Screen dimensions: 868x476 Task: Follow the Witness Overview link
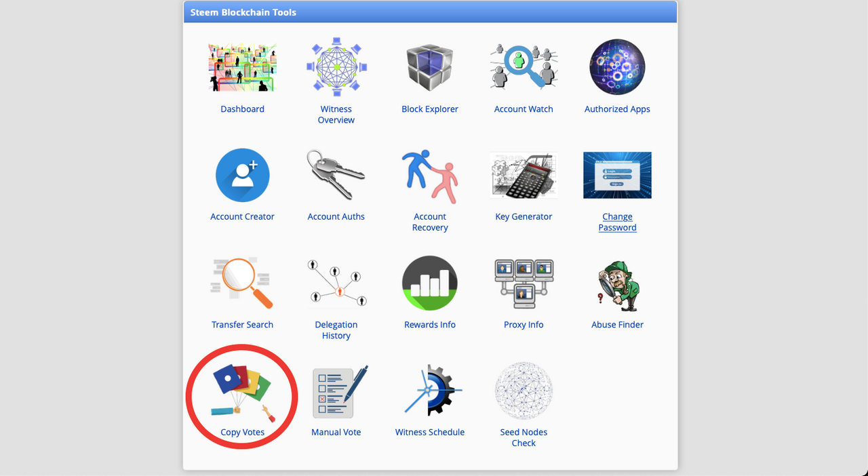click(336, 115)
